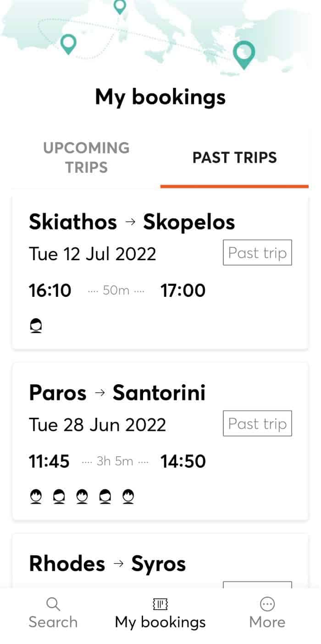Select the Past Trips tab
Viewport: 321px width, 644px height.
point(234,158)
